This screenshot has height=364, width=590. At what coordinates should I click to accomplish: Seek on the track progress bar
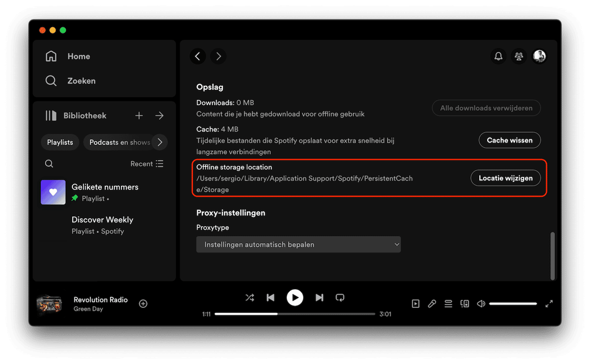pyautogui.click(x=295, y=314)
